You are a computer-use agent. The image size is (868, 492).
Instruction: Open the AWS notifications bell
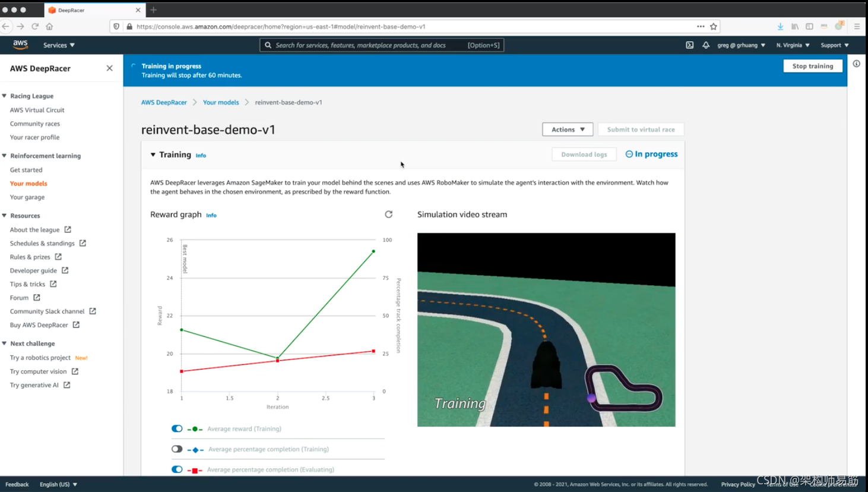(x=706, y=45)
